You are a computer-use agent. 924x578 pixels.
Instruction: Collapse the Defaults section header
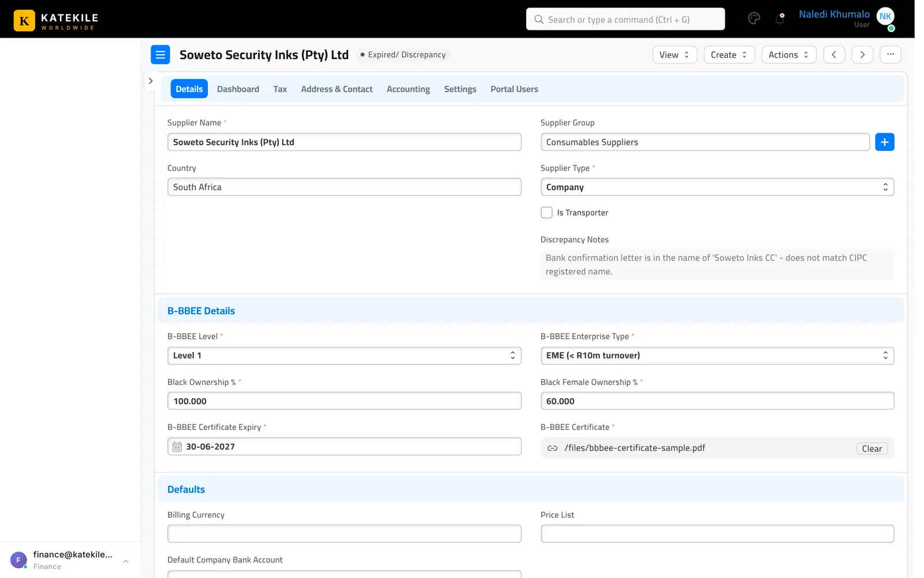coord(531,490)
